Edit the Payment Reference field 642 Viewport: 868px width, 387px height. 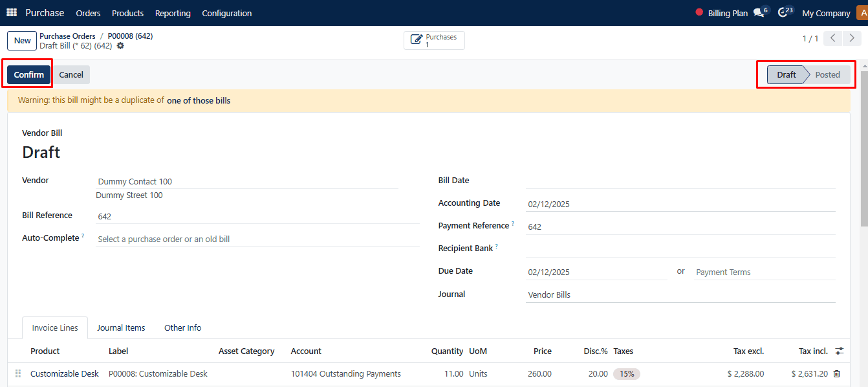680,227
